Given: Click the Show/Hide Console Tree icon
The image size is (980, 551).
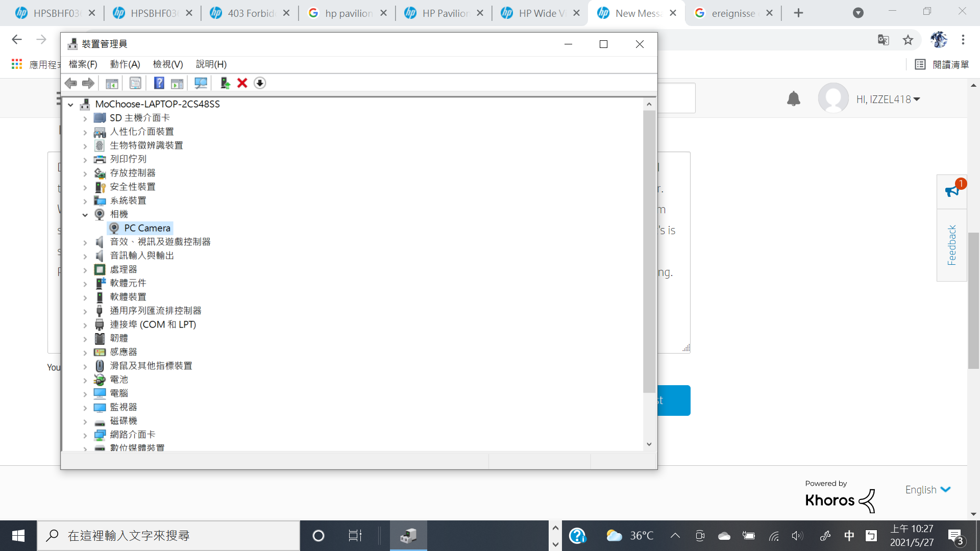Looking at the screenshot, I should [x=112, y=83].
